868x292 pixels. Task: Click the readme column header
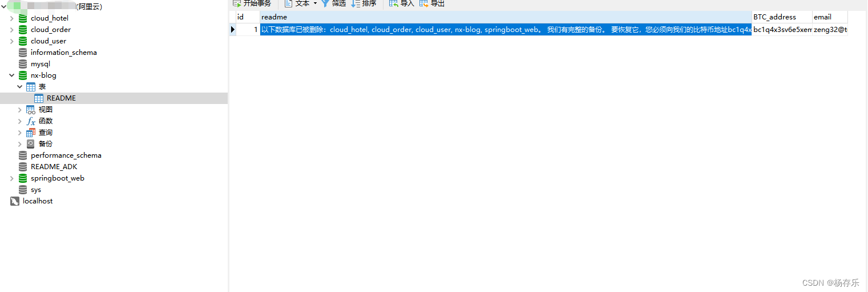point(506,17)
